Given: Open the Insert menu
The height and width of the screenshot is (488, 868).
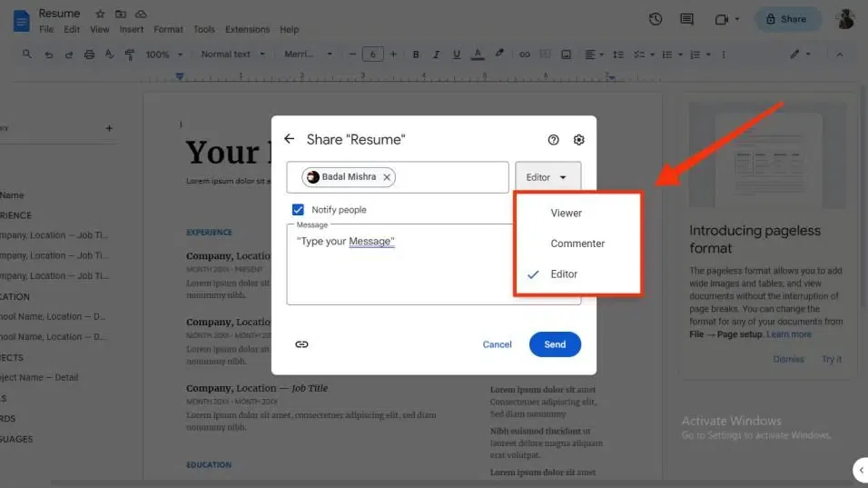Looking at the screenshot, I should tap(131, 29).
